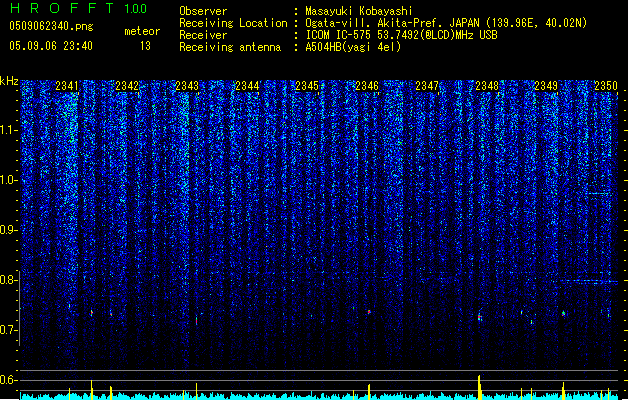Click the kHz axis unit label

coord(9,81)
